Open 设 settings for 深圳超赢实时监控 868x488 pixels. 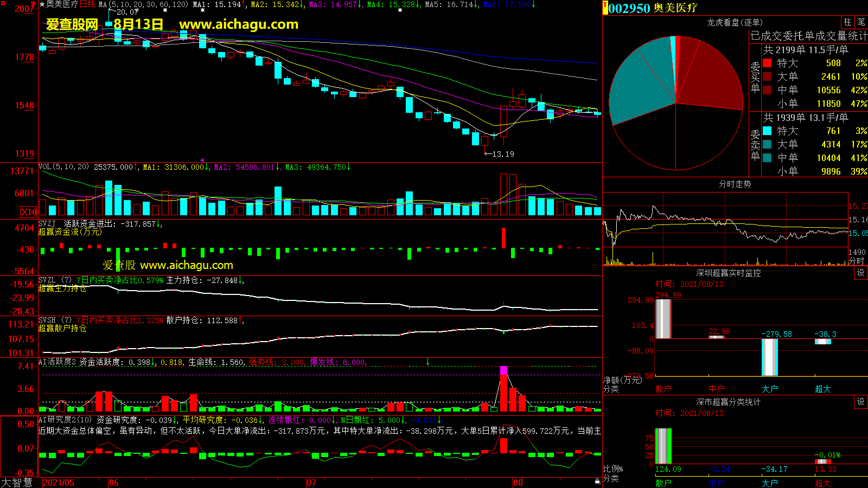861,273
